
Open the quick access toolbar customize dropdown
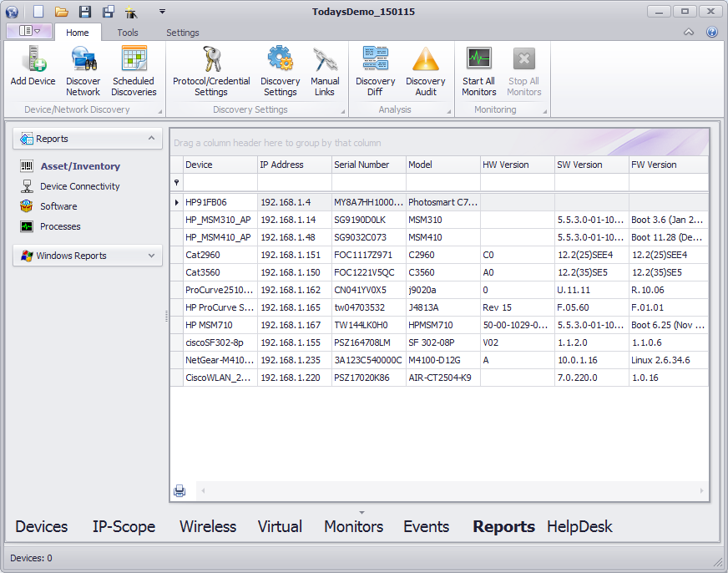tap(162, 12)
